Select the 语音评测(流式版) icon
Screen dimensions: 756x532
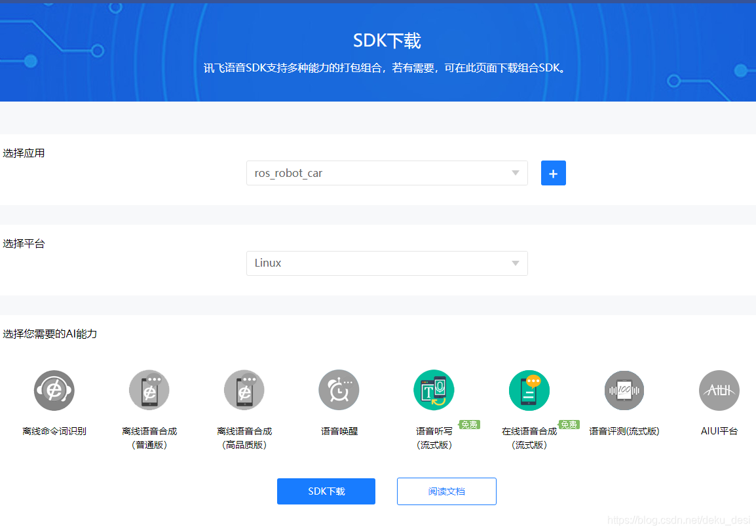[x=624, y=390]
